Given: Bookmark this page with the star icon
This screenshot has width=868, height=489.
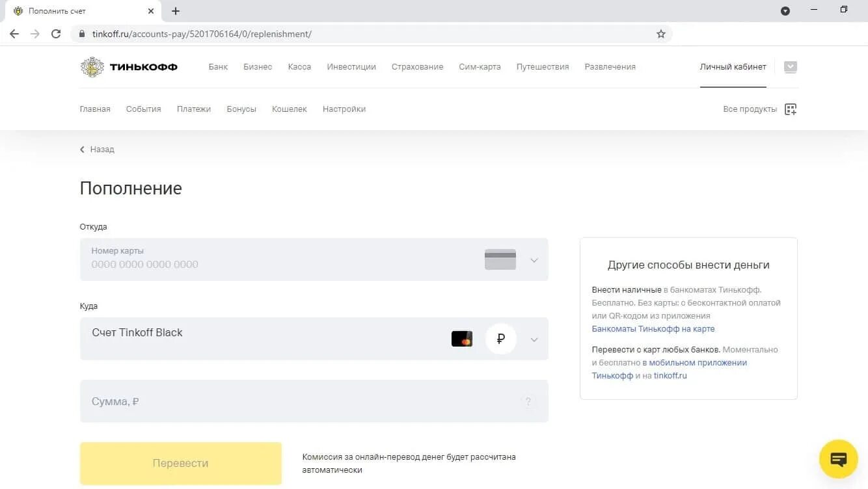Looking at the screenshot, I should point(661,34).
